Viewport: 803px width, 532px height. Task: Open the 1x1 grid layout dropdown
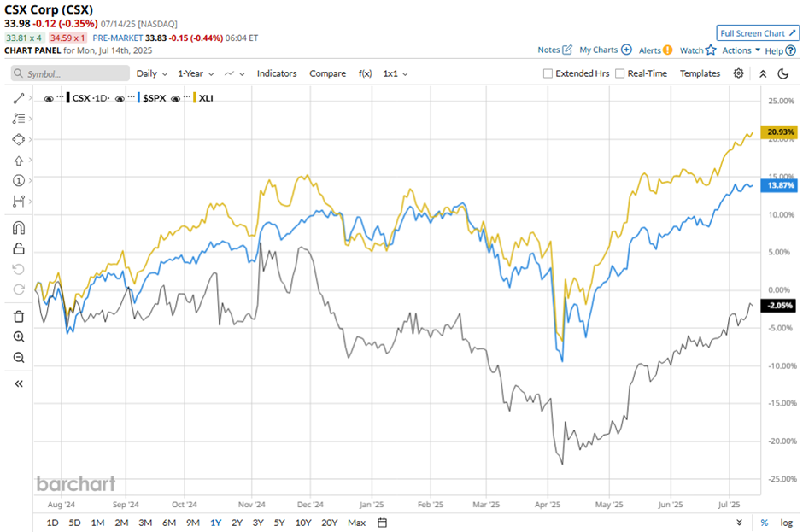click(x=396, y=73)
